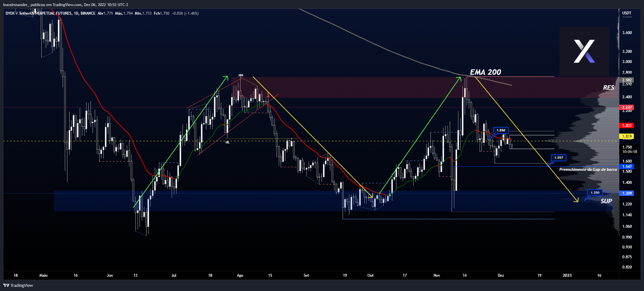Click the Fch1.750 closing value in header
The height and width of the screenshot is (291, 644).
(161, 13)
